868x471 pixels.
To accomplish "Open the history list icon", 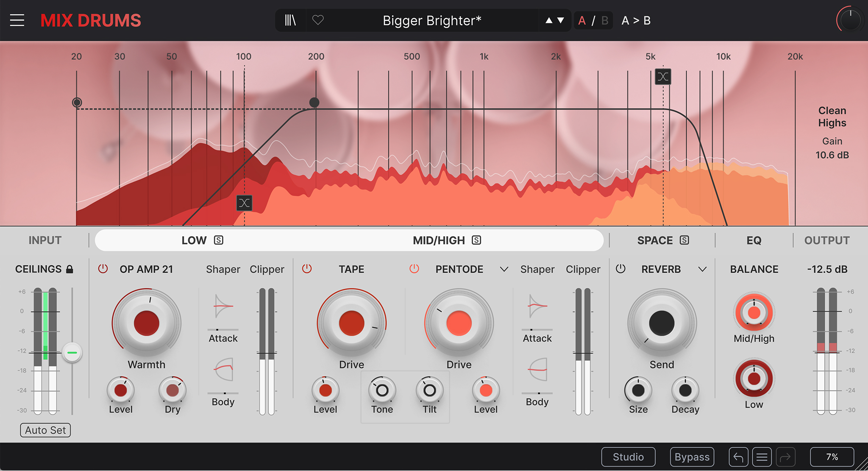I will pyautogui.click(x=762, y=457).
